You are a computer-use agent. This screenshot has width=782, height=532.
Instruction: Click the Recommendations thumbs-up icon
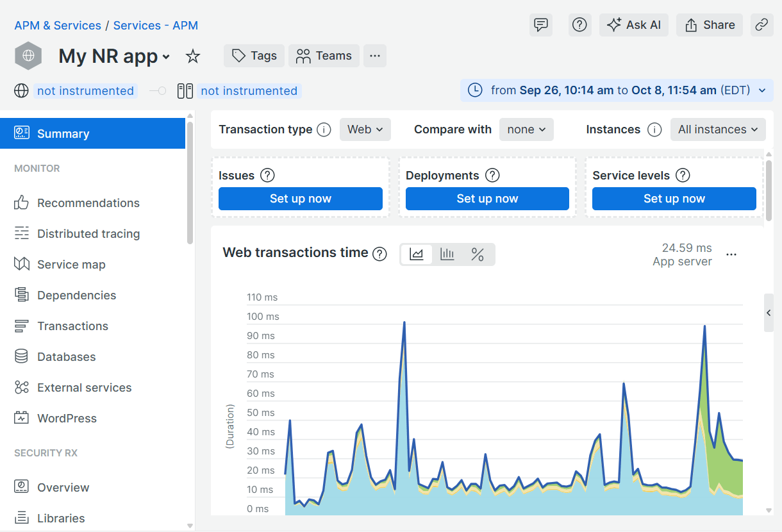pyautogui.click(x=22, y=203)
